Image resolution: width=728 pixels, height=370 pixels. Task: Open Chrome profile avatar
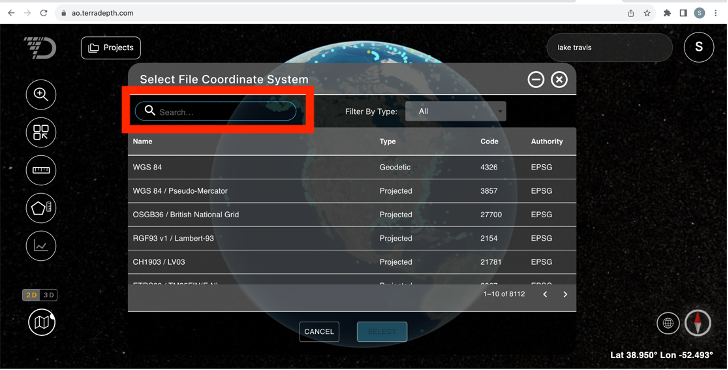pos(699,13)
